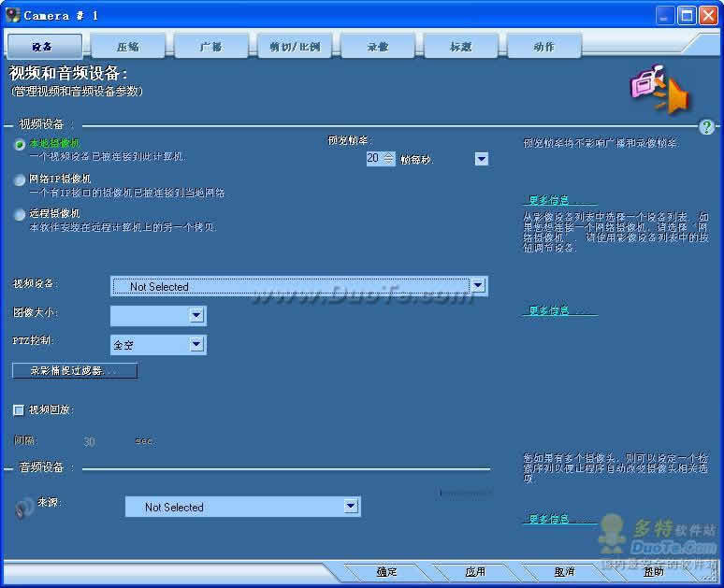724x588 pixels.
Task: Click the 确定 button
Action: point(386,572)
